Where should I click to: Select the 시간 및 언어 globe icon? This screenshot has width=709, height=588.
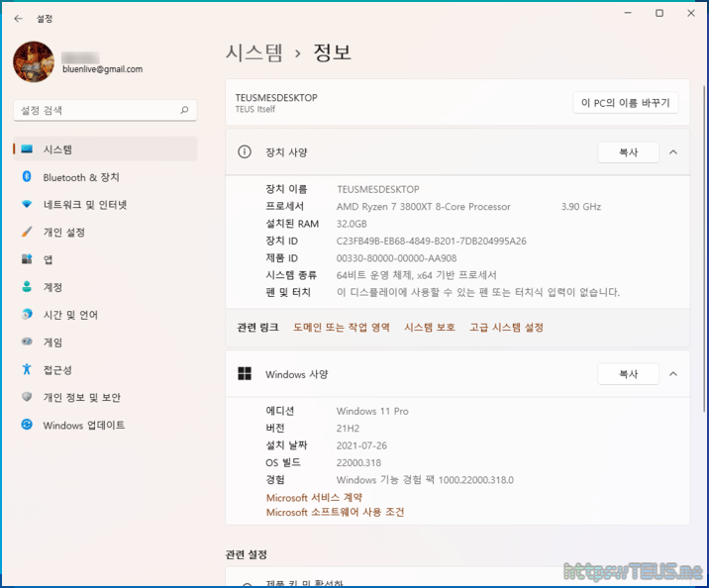click(x=27, y=314)
